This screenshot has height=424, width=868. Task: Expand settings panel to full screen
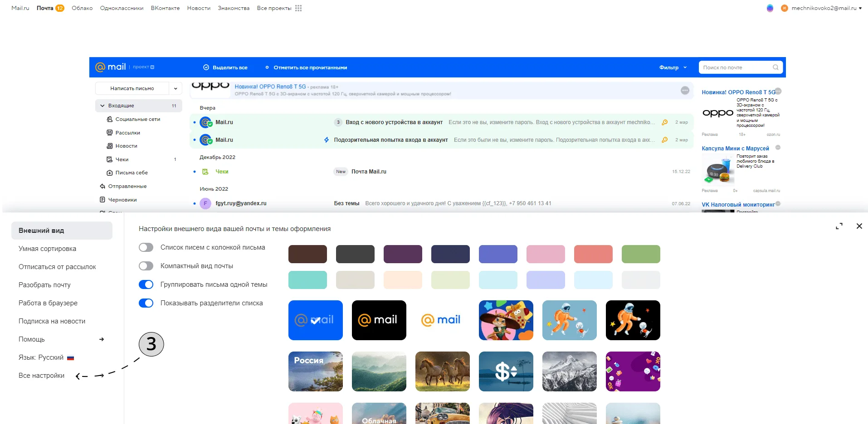point(839,226)
